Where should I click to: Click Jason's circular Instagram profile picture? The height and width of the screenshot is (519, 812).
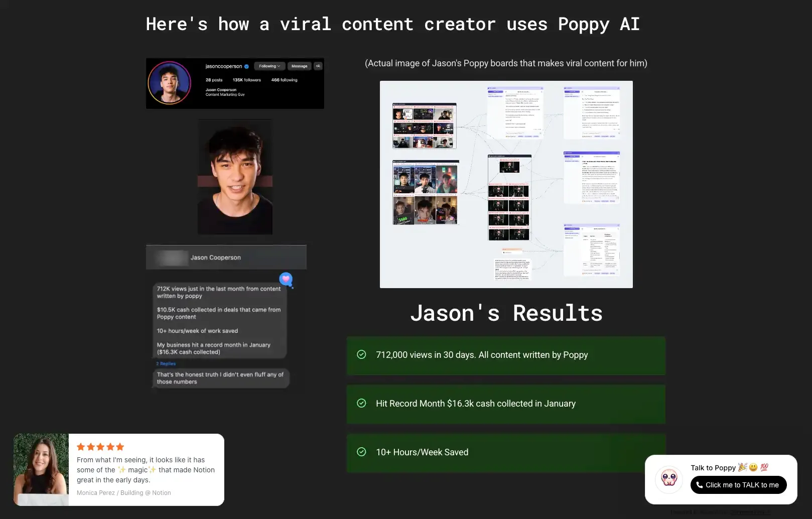pyautogui.click(x=169, y=83)
